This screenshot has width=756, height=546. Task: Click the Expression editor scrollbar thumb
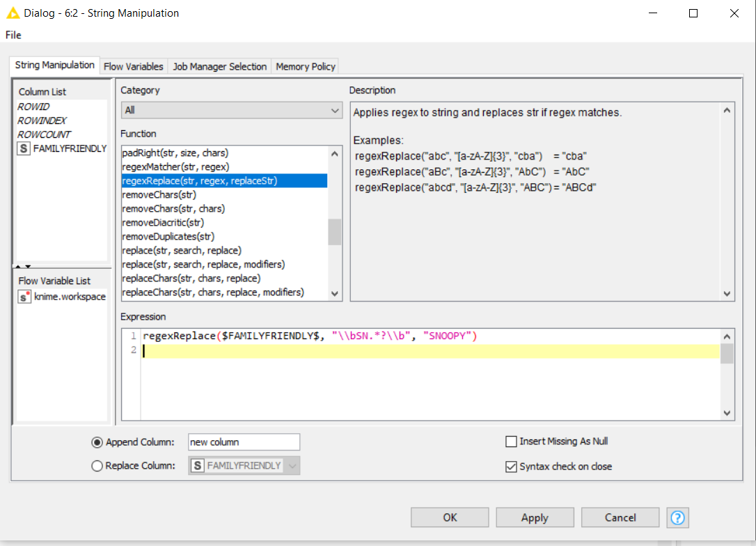[727, 353]
